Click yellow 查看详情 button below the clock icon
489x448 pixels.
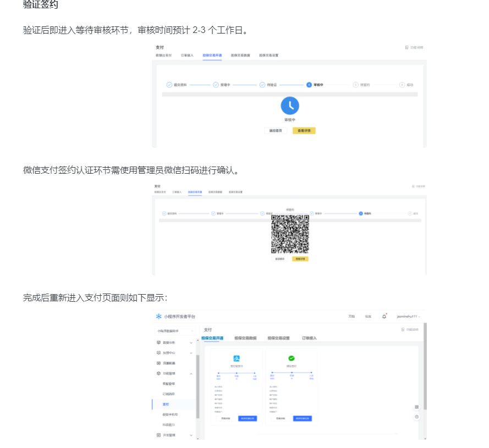[x=304, y=131]
